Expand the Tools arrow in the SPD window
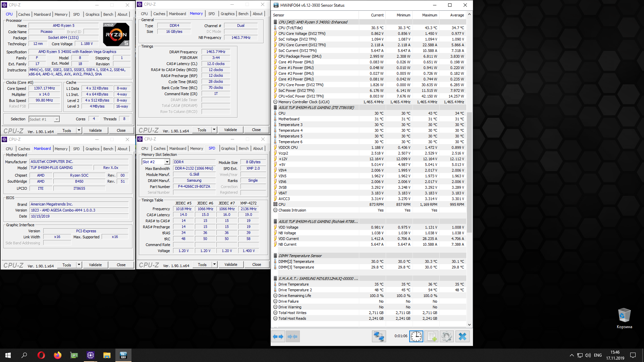This screenshot has height=362, width=644. (x=214, y=264)
